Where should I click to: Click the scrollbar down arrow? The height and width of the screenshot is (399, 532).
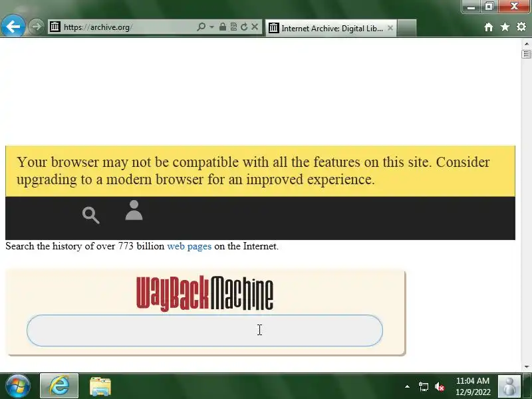526,367
